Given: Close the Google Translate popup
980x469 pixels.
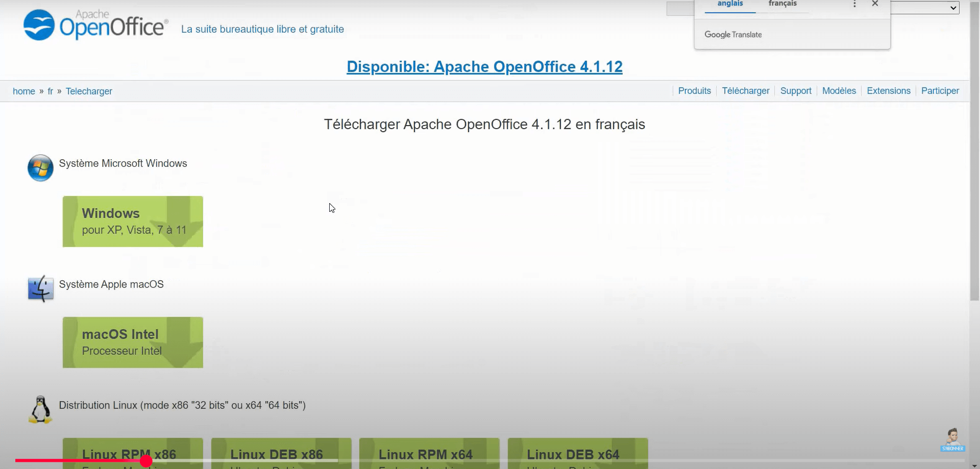Looking at the screenshot, I should [875, 4].
